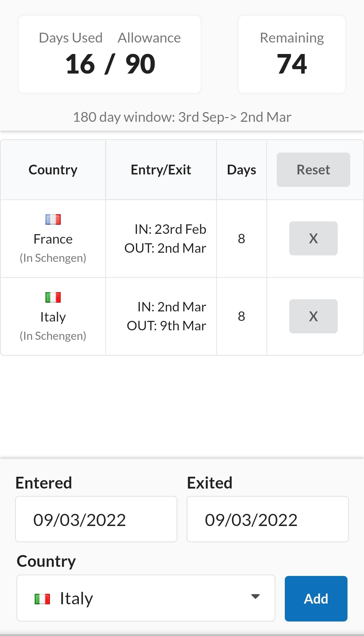The width and height of the screenshot is (364, 636).
Task: Click the Days column header
Action: point(241,170)
